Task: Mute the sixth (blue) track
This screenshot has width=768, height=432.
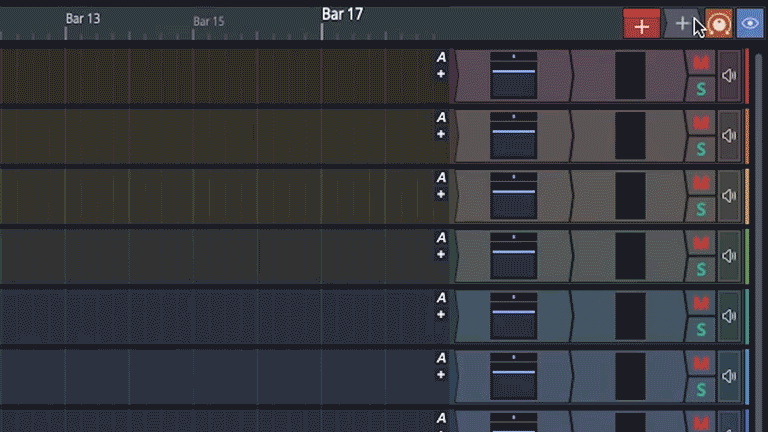Action: point(701,363)
